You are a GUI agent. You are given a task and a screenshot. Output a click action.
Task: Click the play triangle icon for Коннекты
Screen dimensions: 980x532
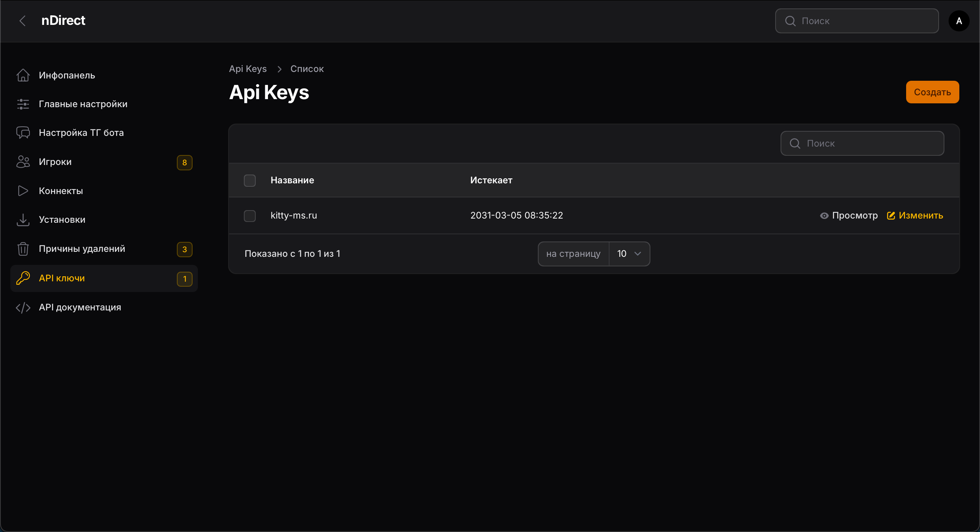click(23, 191)
